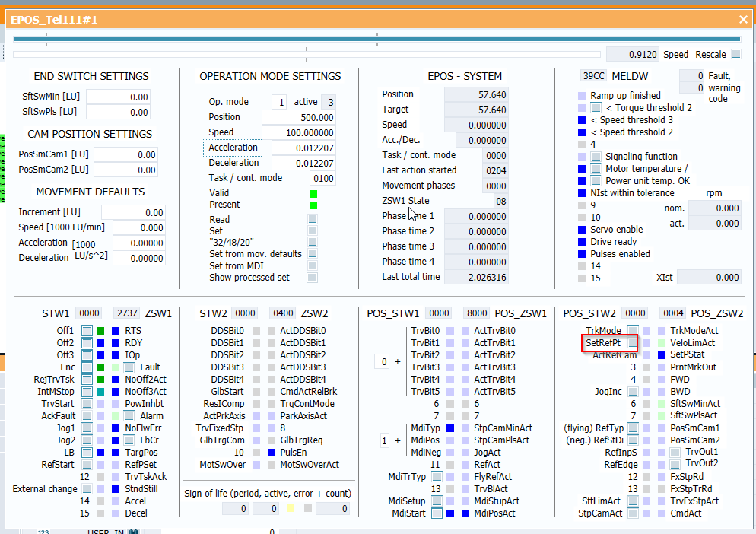Enable the Jog1 checkbox
756x534 pixels.
[x=87, y=428]
